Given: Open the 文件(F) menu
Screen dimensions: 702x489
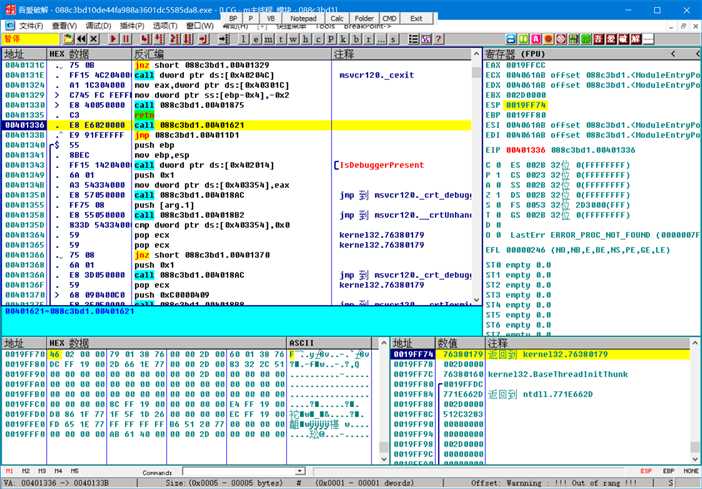Looking at the screenshot, I should click(x=31, y=26).
